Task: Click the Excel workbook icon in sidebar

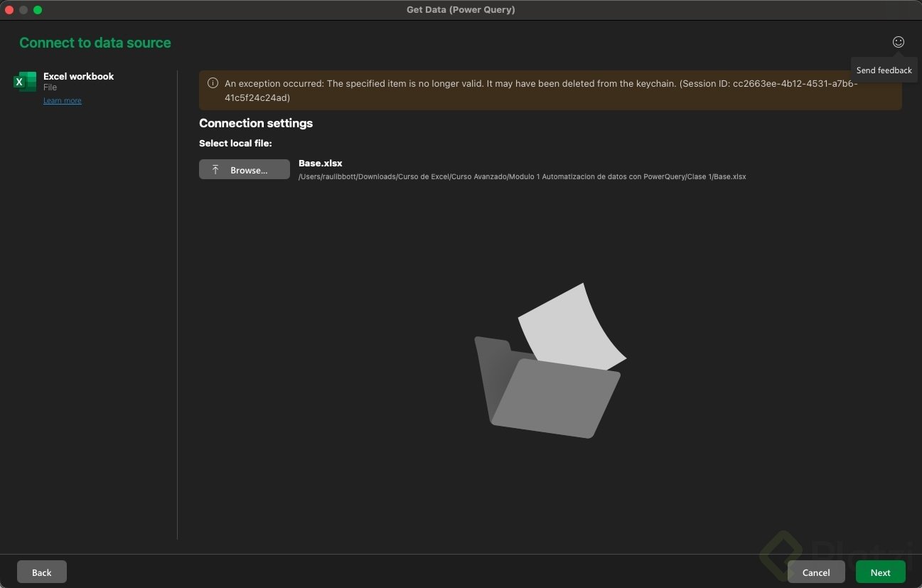Action: point(25,82)
